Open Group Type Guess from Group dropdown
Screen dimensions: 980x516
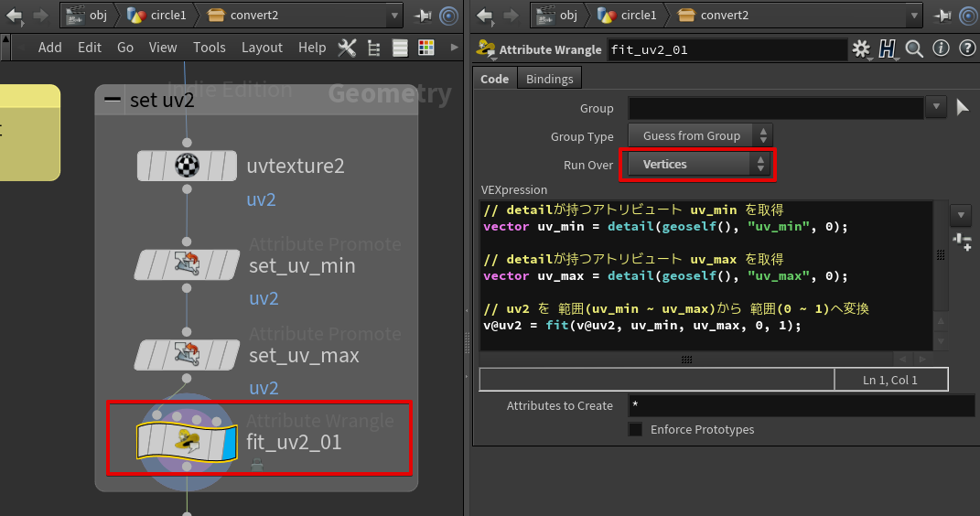tap(700, 135)
